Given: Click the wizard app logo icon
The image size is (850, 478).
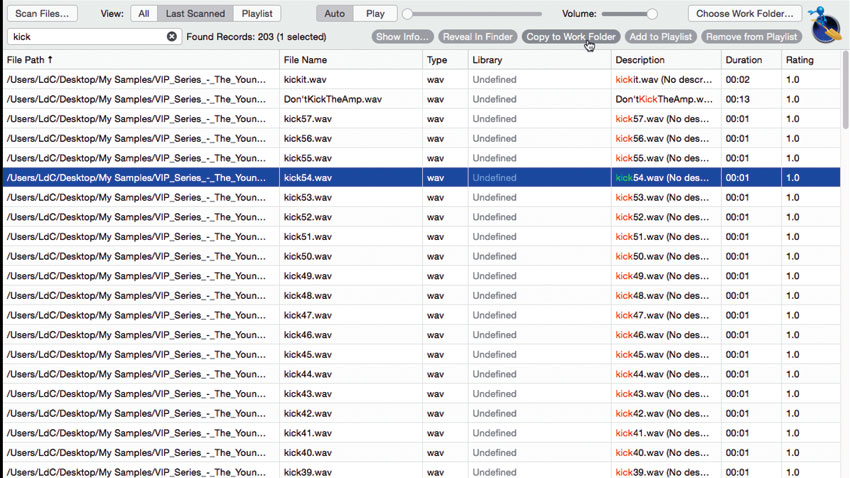Looking at the screenshot, I should point(825,24).
